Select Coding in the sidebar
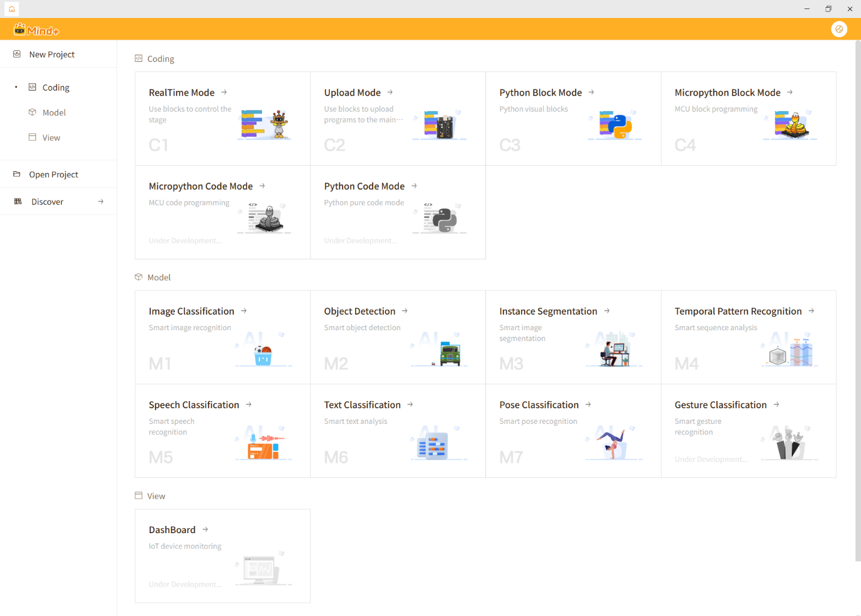This screenshot has height=616, width=861. [56, 88]
